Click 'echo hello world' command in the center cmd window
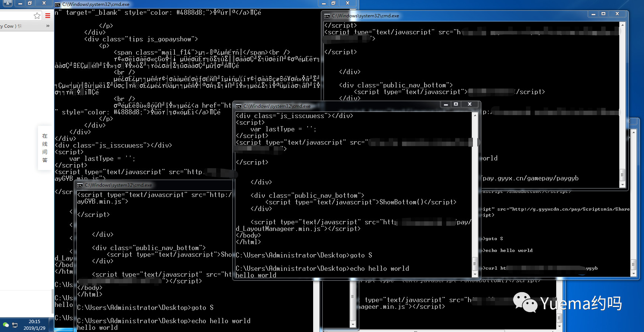Image resolution: width=644 pixels, height=332 pixels. (380, 269)
